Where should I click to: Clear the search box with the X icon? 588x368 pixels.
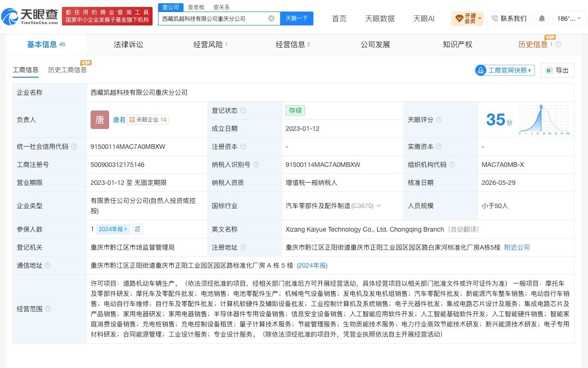[271, 18]
